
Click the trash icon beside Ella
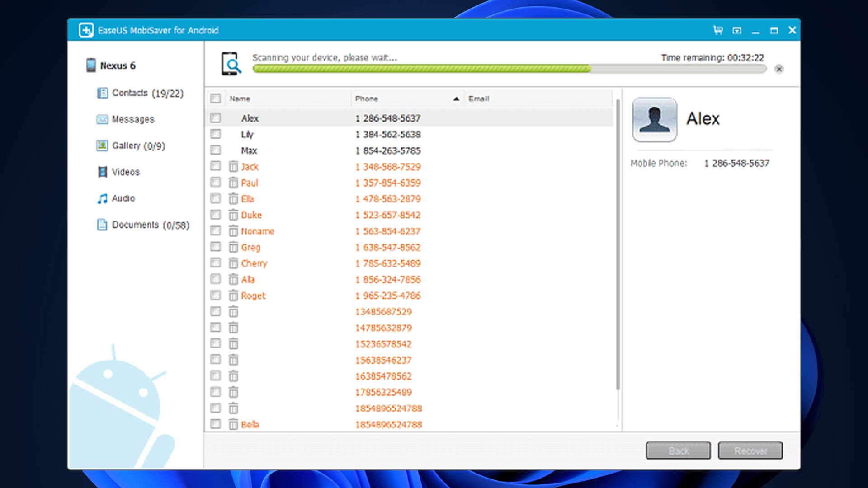(233, 199)
